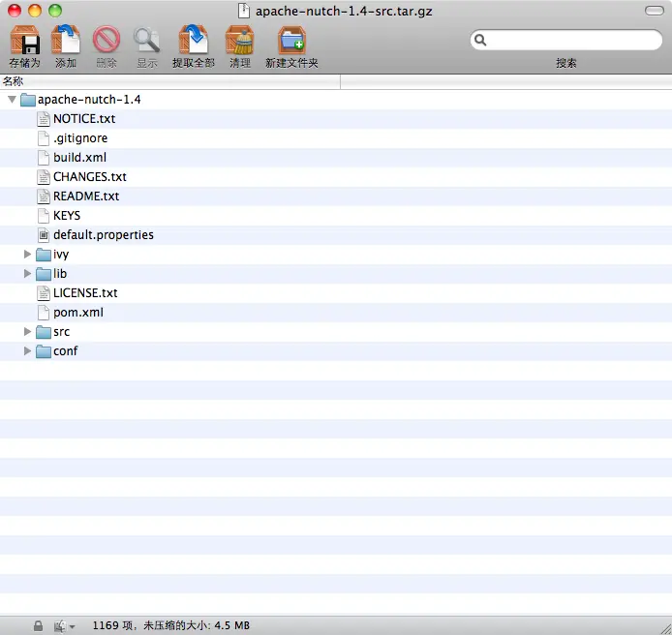Click the CHANGES.txt file icon
Screen dimensions: 672x635
(44, 176)
